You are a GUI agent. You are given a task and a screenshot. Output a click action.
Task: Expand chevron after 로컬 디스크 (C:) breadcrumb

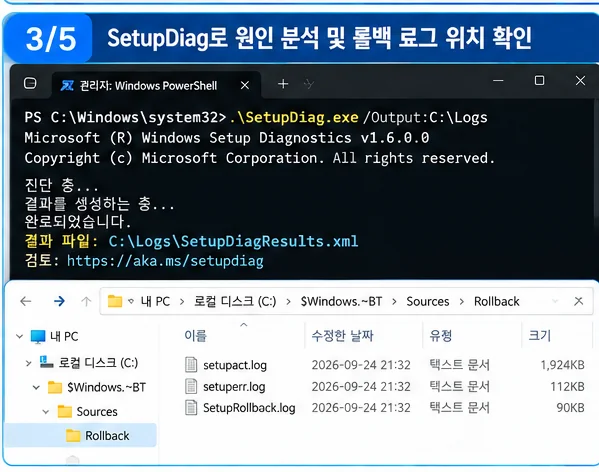pyautogui.click(x=288, y=302)
